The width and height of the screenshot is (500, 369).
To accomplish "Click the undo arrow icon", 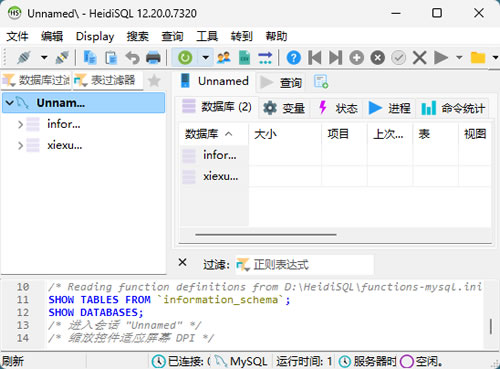I will pos(132,58).
